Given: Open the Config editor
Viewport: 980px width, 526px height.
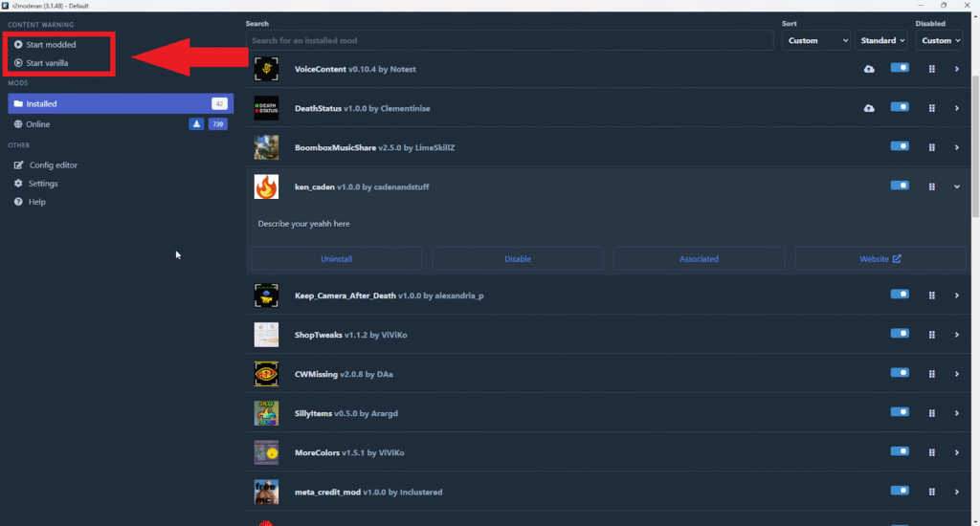Looking at the screenshot, I should pos(46,164).
